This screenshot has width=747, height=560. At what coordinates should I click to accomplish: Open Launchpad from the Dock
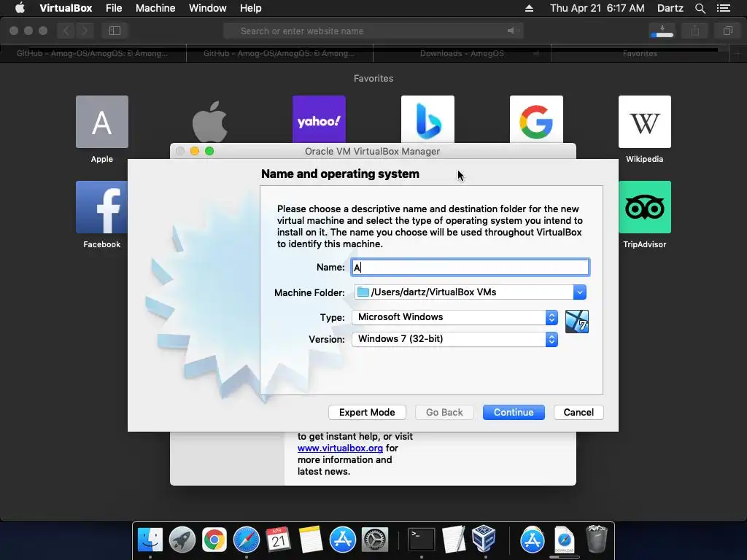click(182, 540)
